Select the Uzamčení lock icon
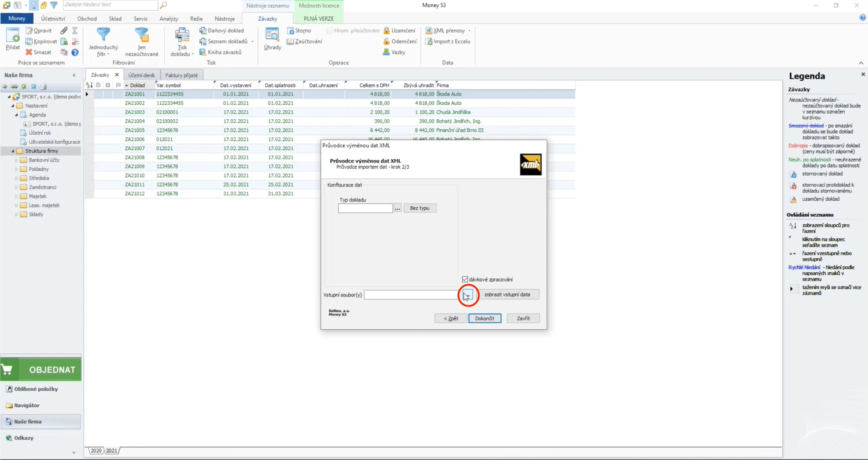Image resolution: width=868 pixels, height=460 pixels. coord(387,30)
